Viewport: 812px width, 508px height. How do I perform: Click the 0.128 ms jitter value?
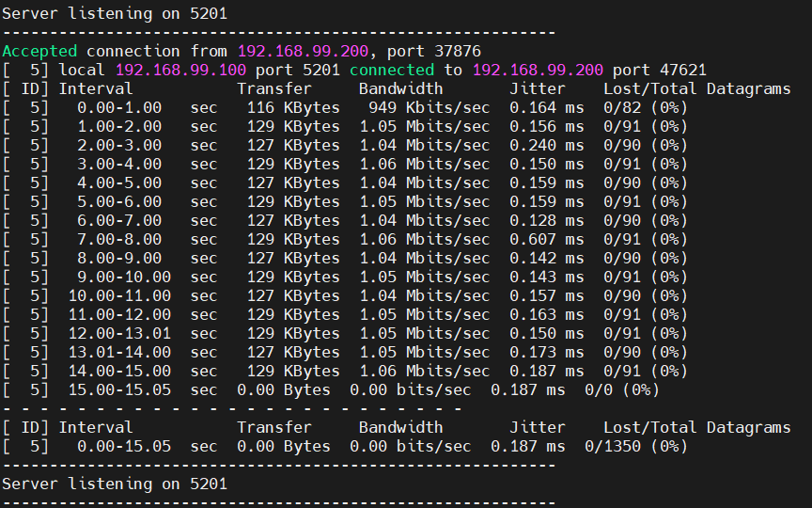(x=546, y=220)
